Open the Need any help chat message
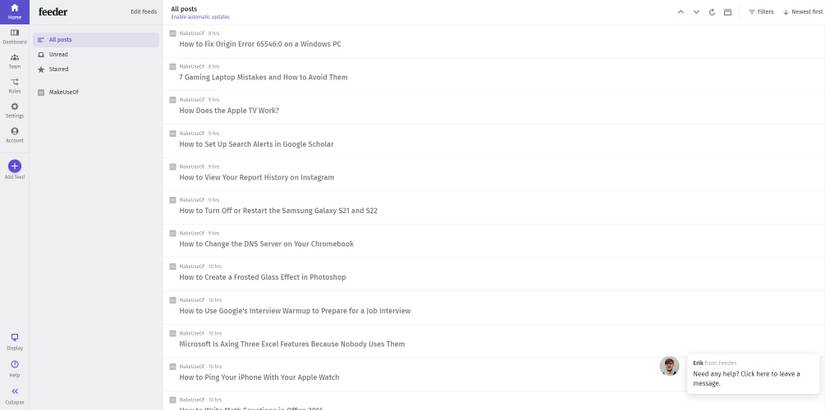This screenshot has height=410, width=825. pos(753,374)
